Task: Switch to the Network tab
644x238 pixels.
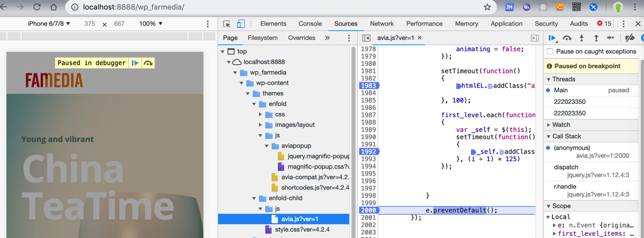Action: 382,24
